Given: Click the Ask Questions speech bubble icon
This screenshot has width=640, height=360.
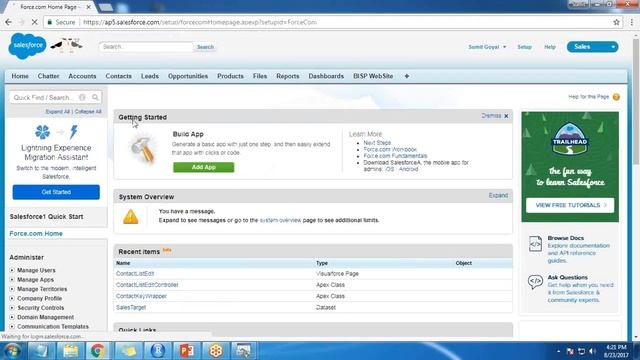Looking at the screenshot, I should click(x=535, y=282).
